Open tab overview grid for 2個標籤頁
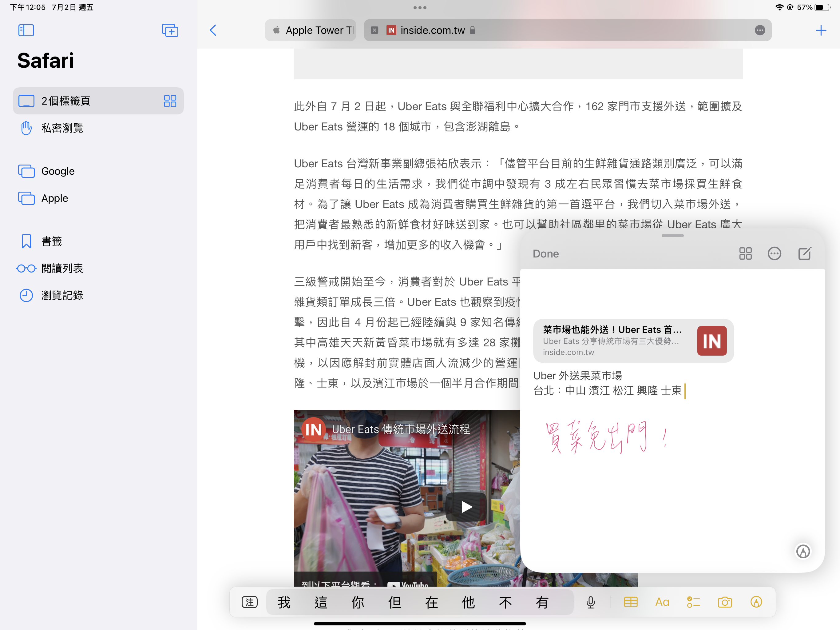840x630 pixels. (170, 101)
